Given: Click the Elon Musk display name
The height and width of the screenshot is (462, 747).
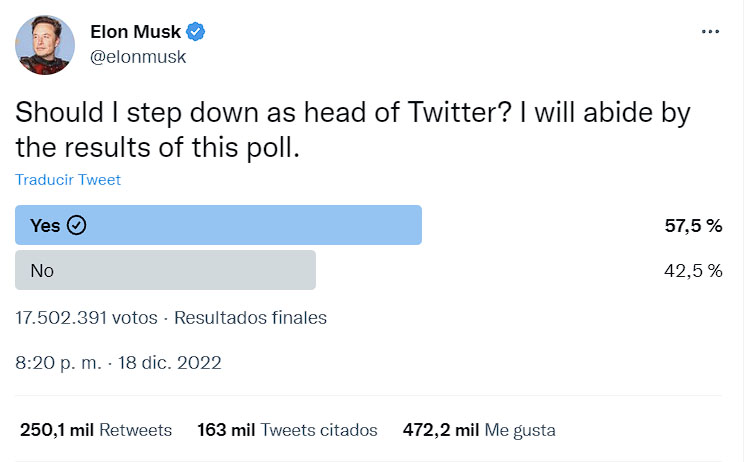Looking at the screenshot, I should 136,32.
